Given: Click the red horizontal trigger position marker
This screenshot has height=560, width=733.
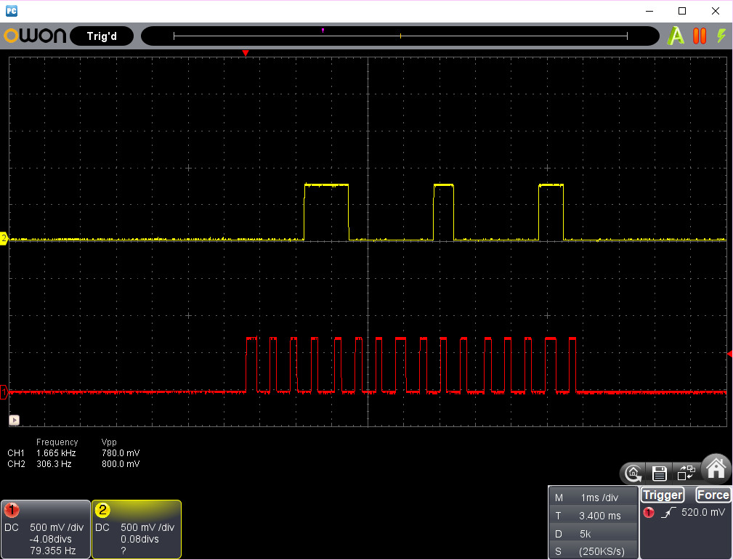Looking at the screenshot, I should point(246,54).
